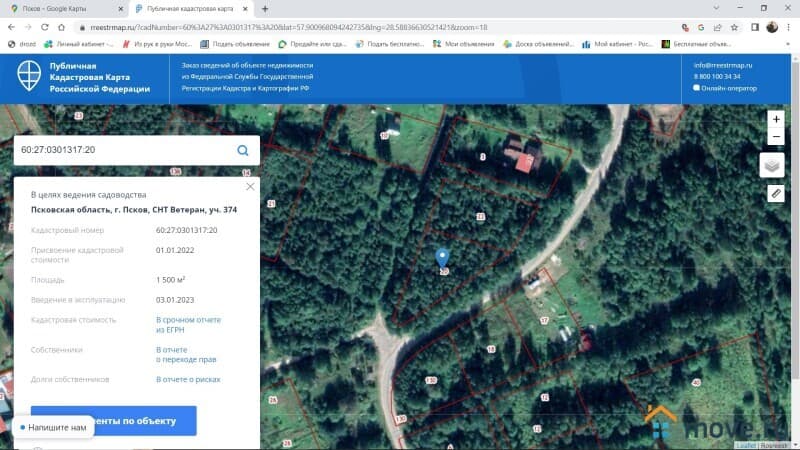Screen dimensions: 800x450
Task: Open a new browser tab
Action: pos(265,9)
